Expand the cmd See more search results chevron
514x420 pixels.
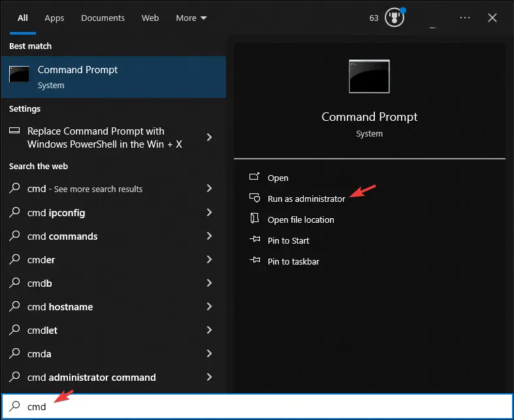coord(210,188)
